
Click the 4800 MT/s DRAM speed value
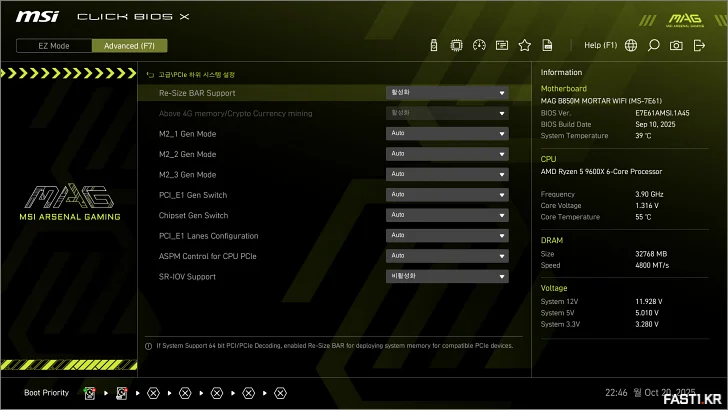pos(652,266)
